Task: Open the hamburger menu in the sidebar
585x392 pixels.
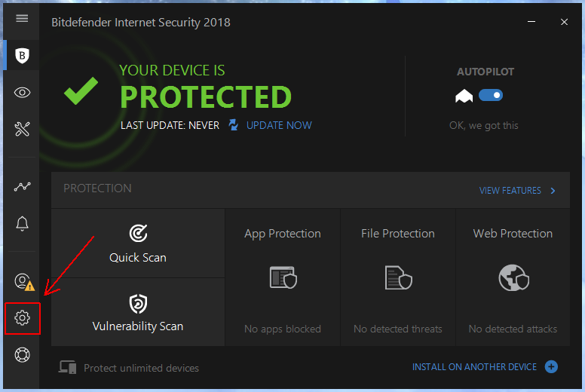Action: tap(22, 18)
